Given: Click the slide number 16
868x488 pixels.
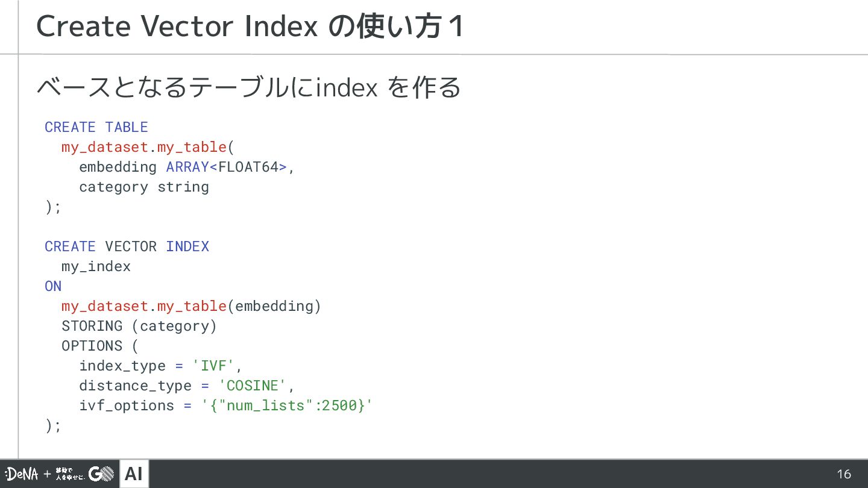Looking at the screenshot, I should [844, 474].
